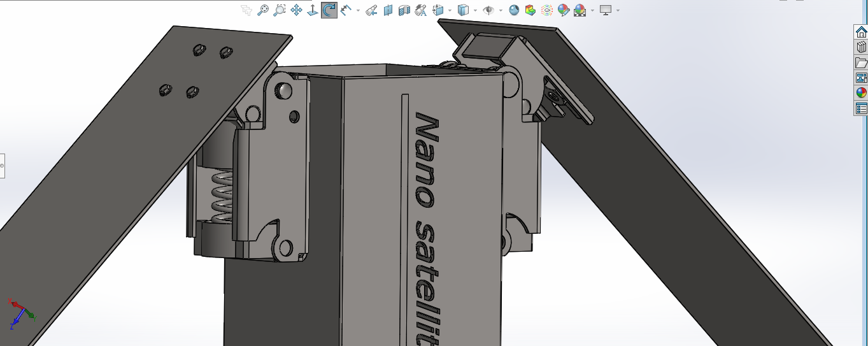Activate the Pan four-arrow tool
This screenshot has height=346, width=868.
pos(296,10)
